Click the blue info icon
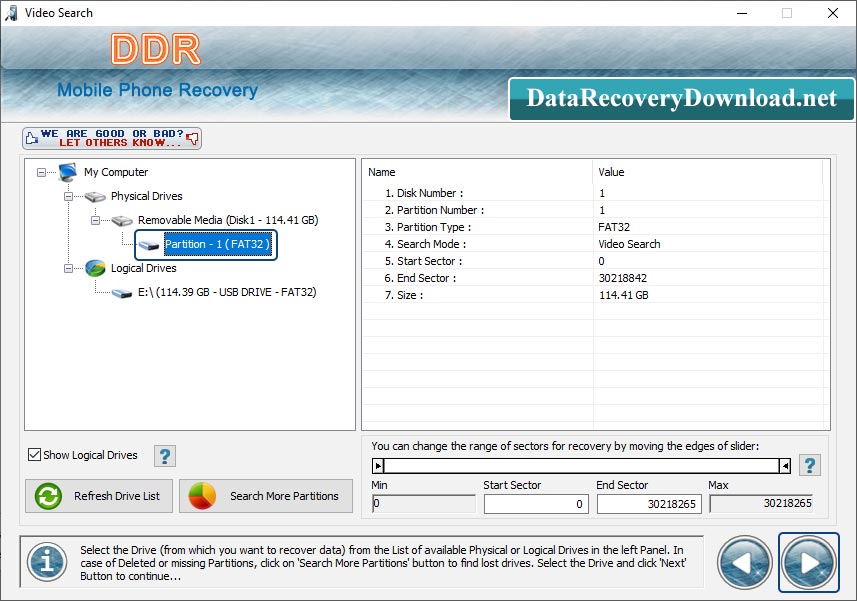The width and height of the screenshot is (857, 601). pyautogui.click(x=47, y=562)
